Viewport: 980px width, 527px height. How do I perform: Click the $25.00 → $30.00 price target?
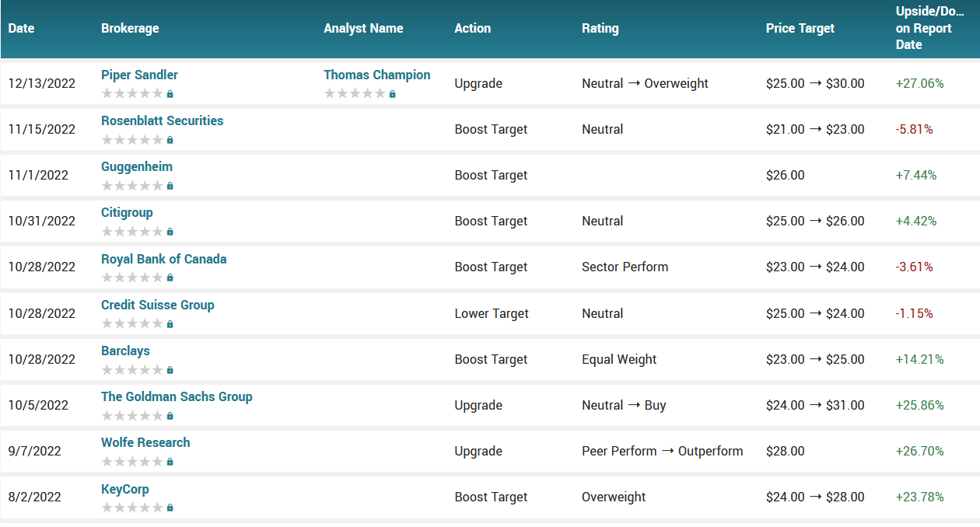[x=815, y=83]
